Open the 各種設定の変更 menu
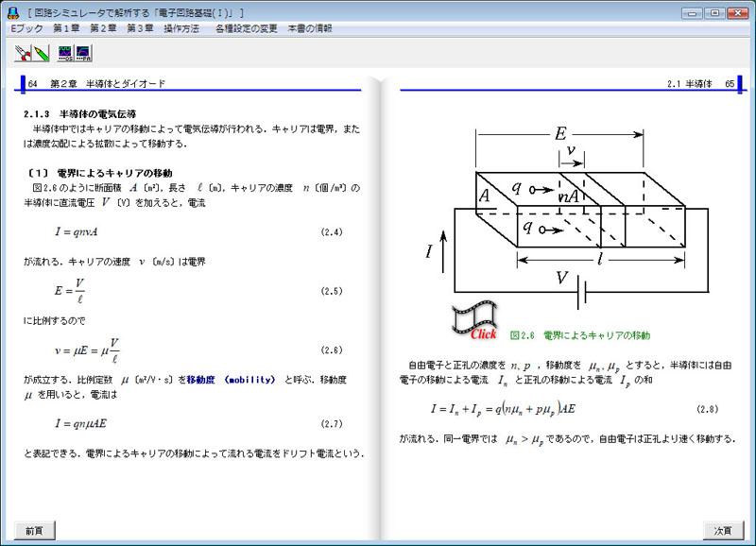 click(247, 28)
